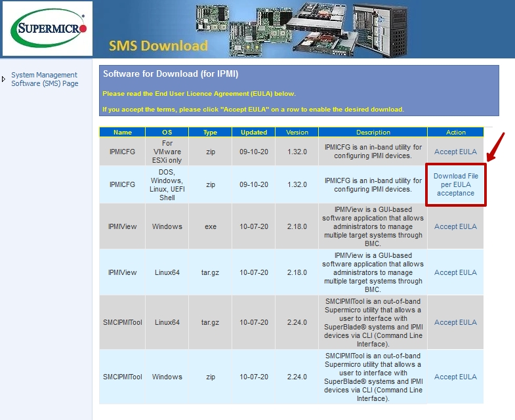
Task: Click the Description column header
Action: pos(373,132)
